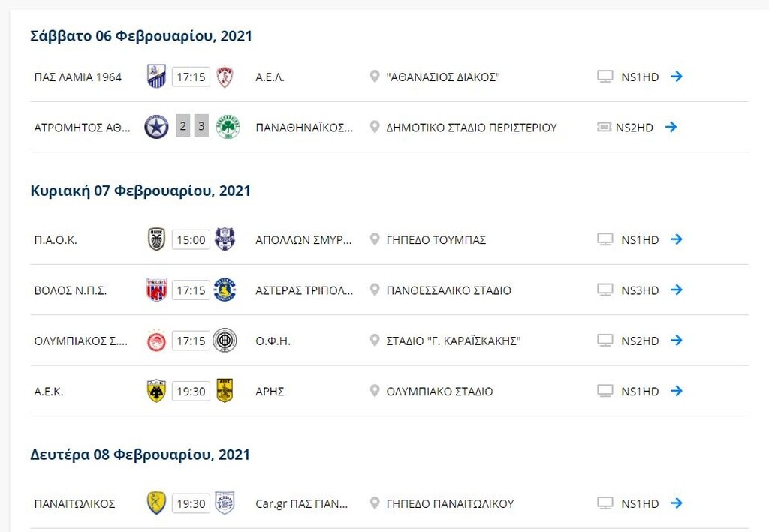769x532 pixels.
Task: Expand the Α.Ε.Κ. versus ΑΡΗΣ match details
Action: [x=677, y=390]
